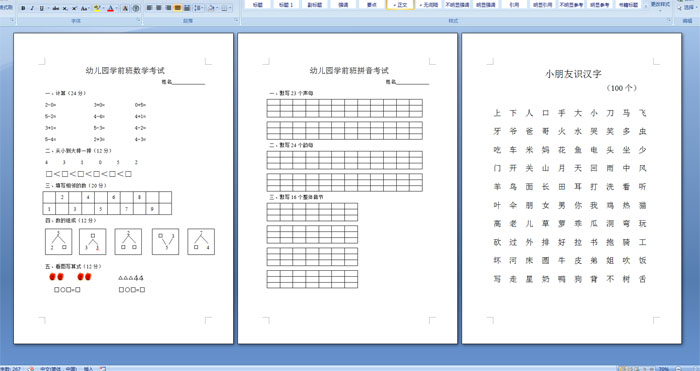Align text left in paragraph group
The width and height of the screenshot is (700, 371).
click(149, 8)
